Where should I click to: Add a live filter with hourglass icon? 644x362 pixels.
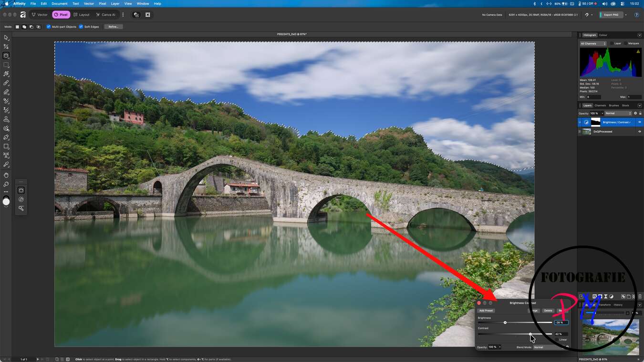tap(606, 297)
